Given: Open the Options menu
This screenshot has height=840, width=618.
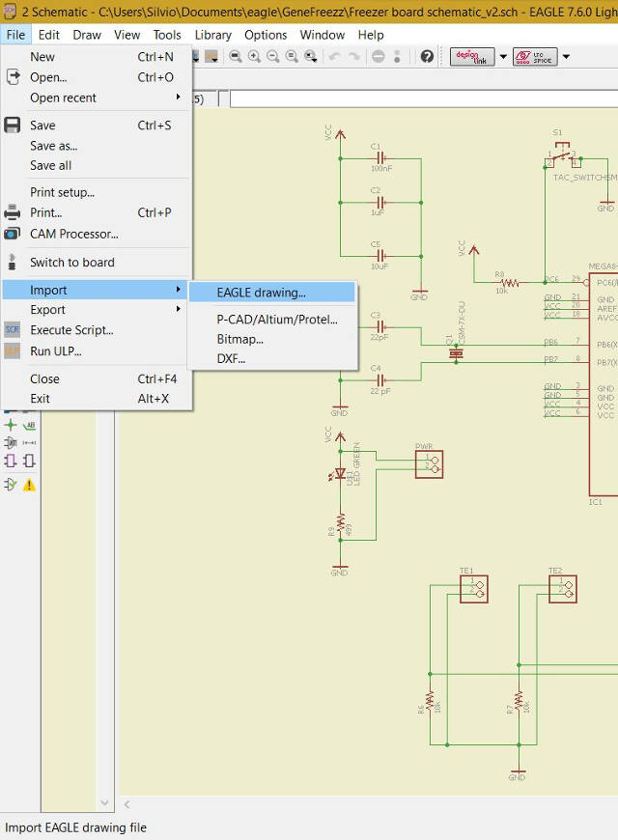Looking at the screenshot, I should pos(266,35).
